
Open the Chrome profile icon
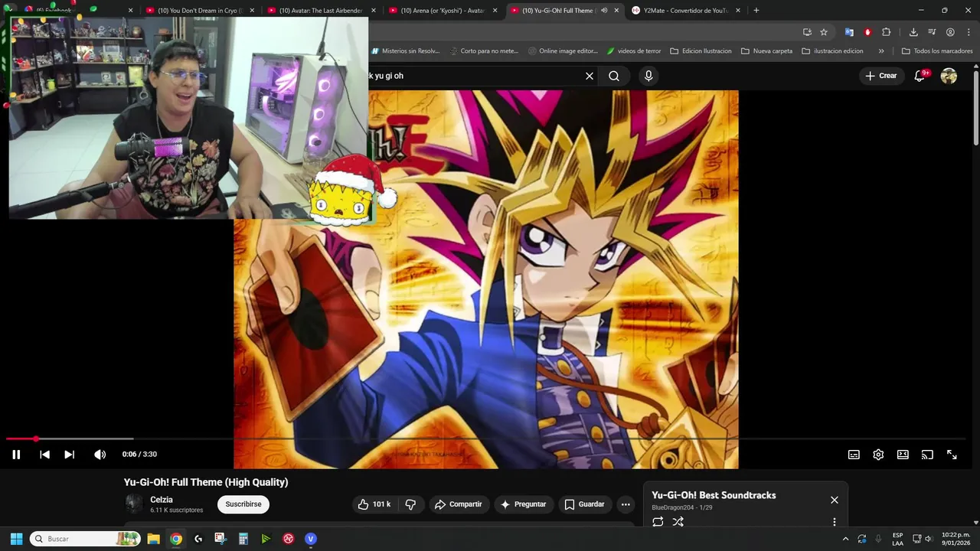pos(950,32)
